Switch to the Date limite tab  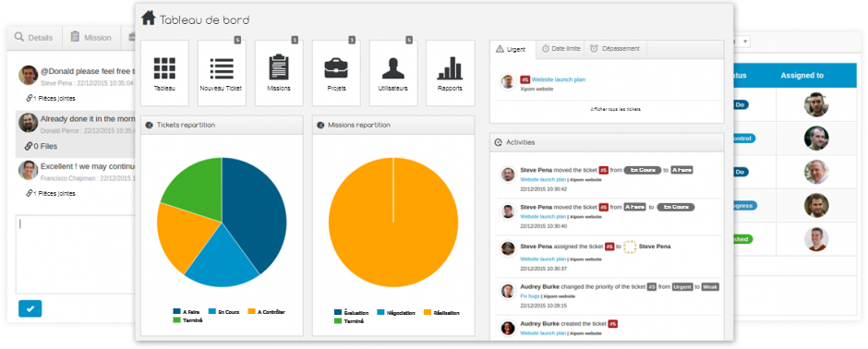click(561, 49)
